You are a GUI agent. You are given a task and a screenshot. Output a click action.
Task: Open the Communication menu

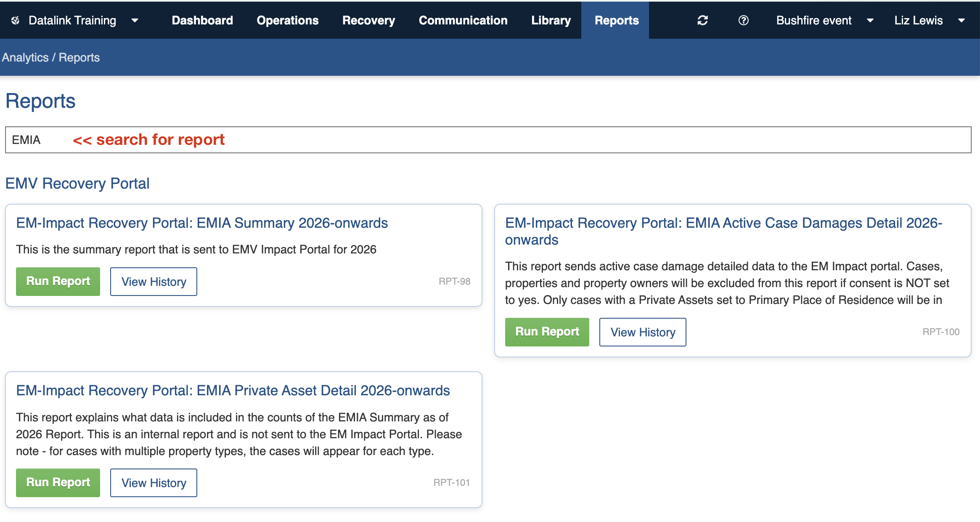tap(463, 20)
